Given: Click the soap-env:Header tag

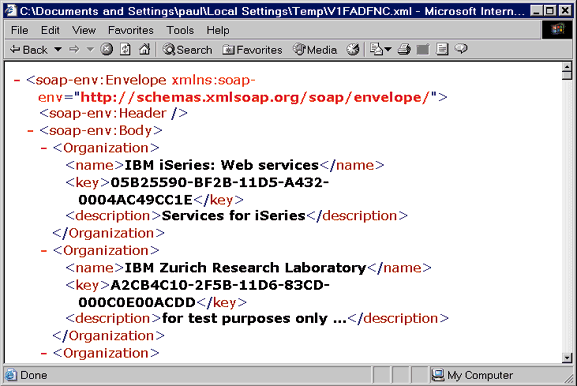Looking at the screenshot, I should tap(113, 113).
